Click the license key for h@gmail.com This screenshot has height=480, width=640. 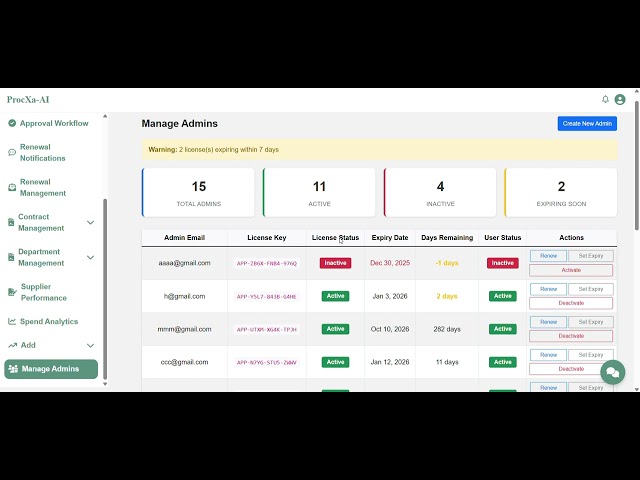(267, 296)
